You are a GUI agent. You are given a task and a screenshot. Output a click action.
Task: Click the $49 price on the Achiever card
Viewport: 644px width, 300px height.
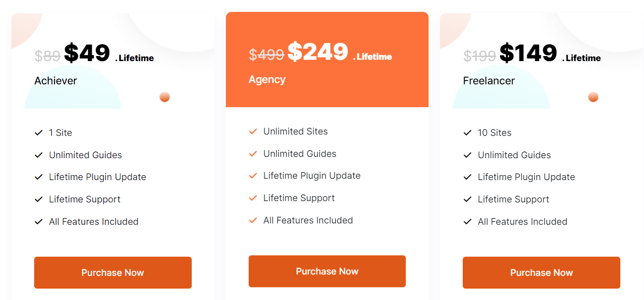click(x=87, y=52)
